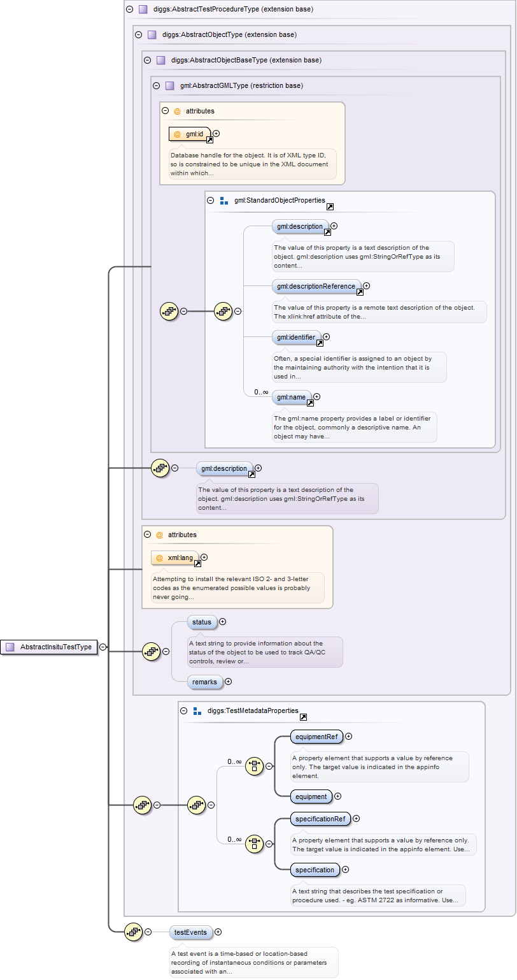Image resolution: width=517 pixels, height=980 pixels.
Task: Click the gml:StandardObjectProperties group icon
Action: pos(224,201)
